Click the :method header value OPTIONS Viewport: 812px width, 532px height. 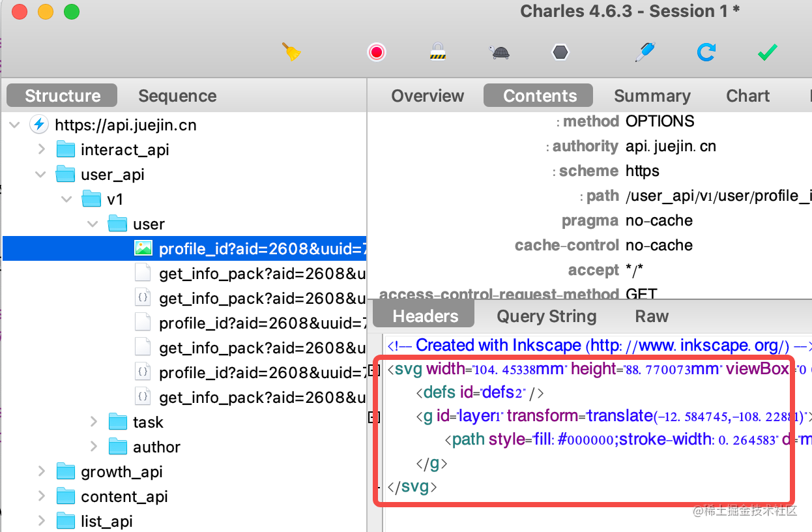[660, 121]
